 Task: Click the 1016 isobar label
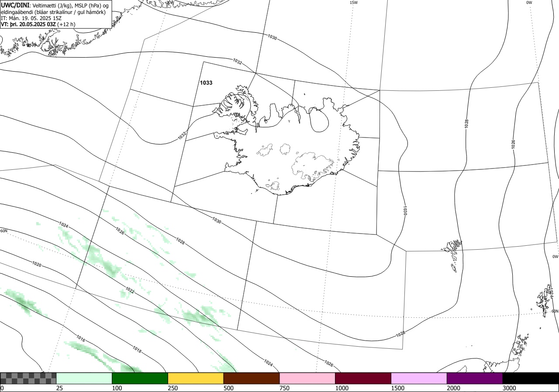tap(80, 338)
